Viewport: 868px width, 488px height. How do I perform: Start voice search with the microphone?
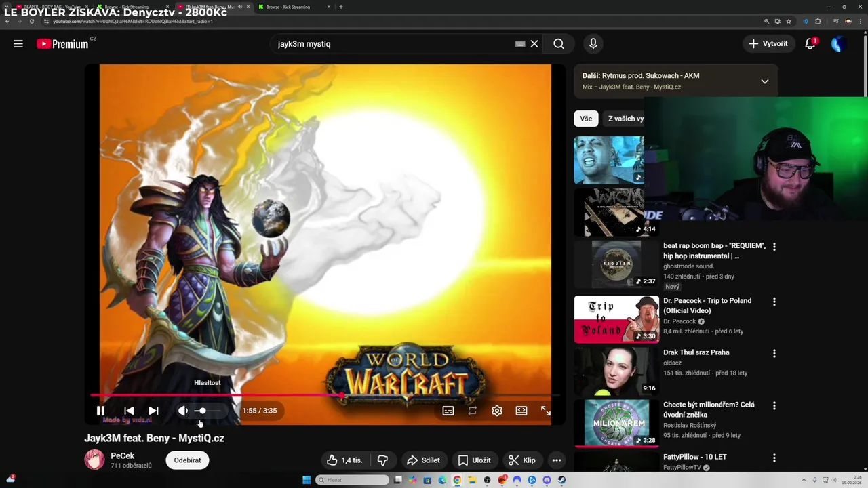coord(593,44)
